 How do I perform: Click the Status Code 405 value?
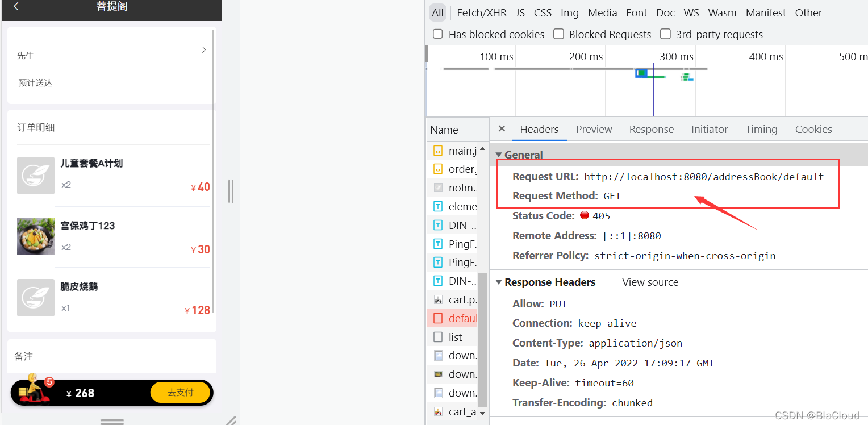(x=601, y=216)
